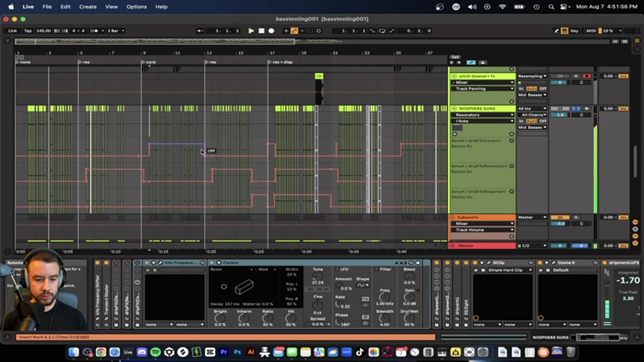Click the Punch-In switch icon
The width and height of the screenshot is (644, 362).
point(372,31)
